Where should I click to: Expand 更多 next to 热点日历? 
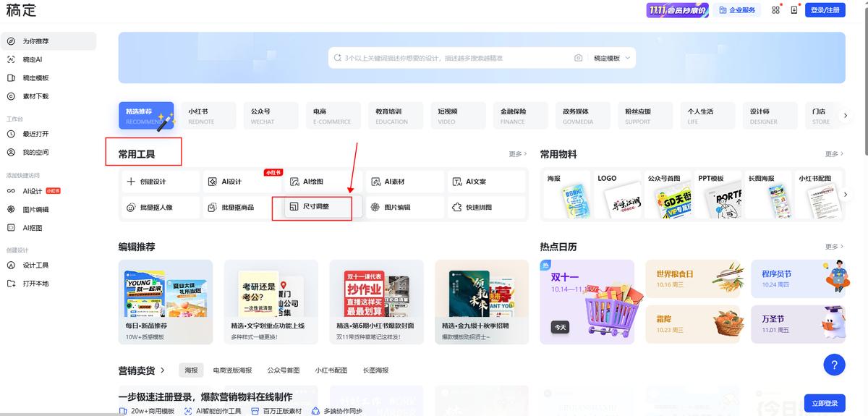pos(834,247)
